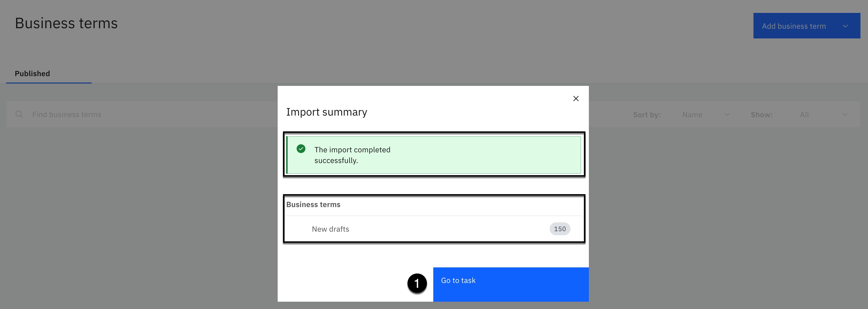Focus the Find business terms field
This screenshot has width=868, height=309.
pos(67,114)
